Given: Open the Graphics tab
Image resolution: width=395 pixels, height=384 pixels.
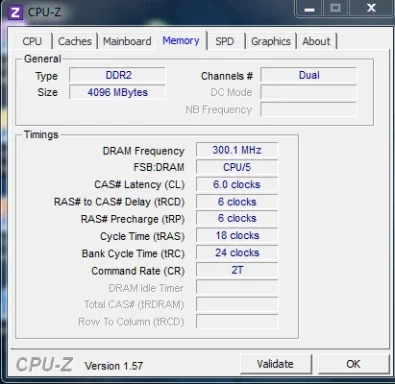Looking at the screenshot, I should click(271, 41).
